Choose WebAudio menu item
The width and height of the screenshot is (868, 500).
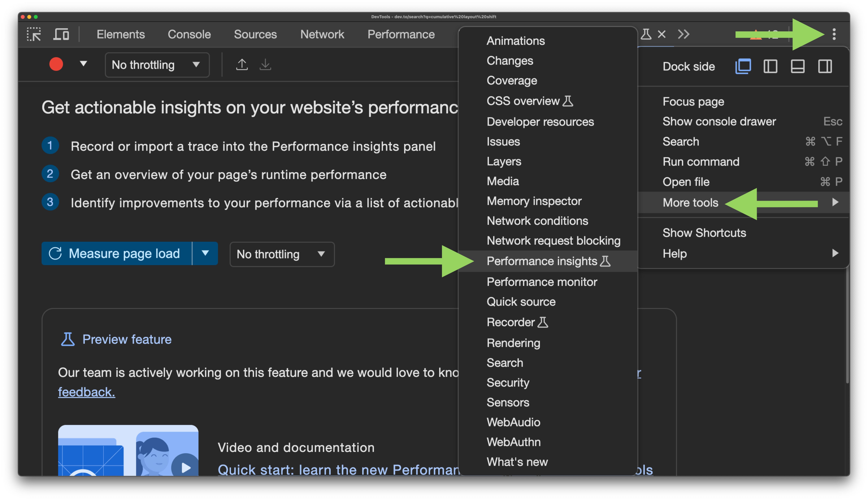548,422
